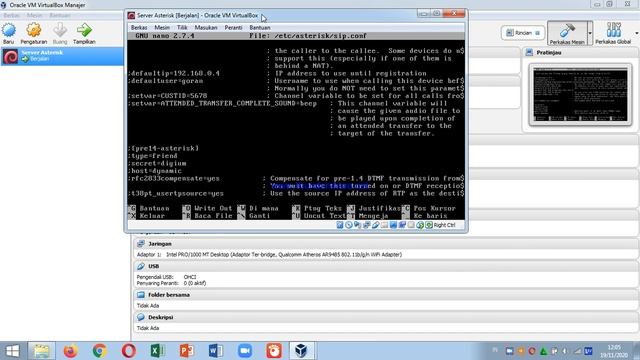The image size is (640, 360).
Task: Click recording indicator icon in VM status bar
Action: pyautogui.click(x=402, y=225)
